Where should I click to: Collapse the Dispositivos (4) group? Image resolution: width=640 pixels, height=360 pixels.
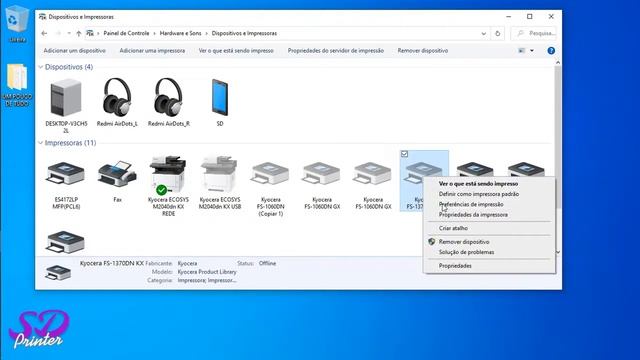pos(40,67)
